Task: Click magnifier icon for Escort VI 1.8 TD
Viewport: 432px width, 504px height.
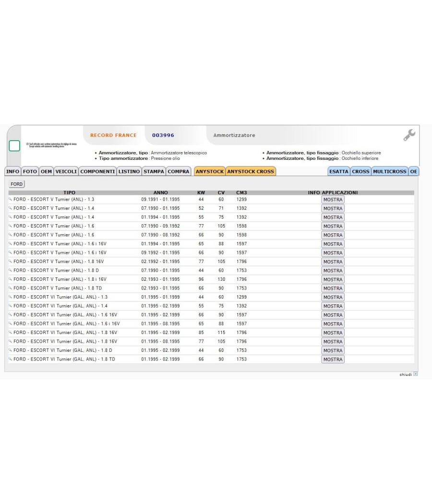Action: coord(10,360)
